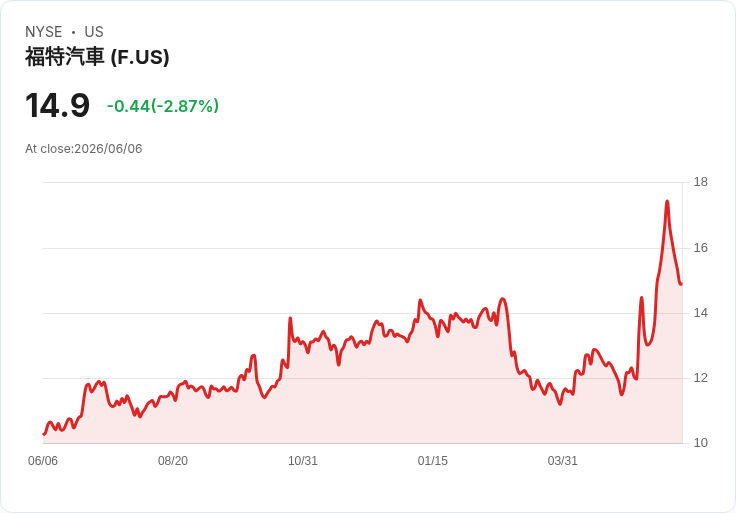Click the 01/15 date label on x-axis
This screenshot has height=513, width=736.
(433, 461)
